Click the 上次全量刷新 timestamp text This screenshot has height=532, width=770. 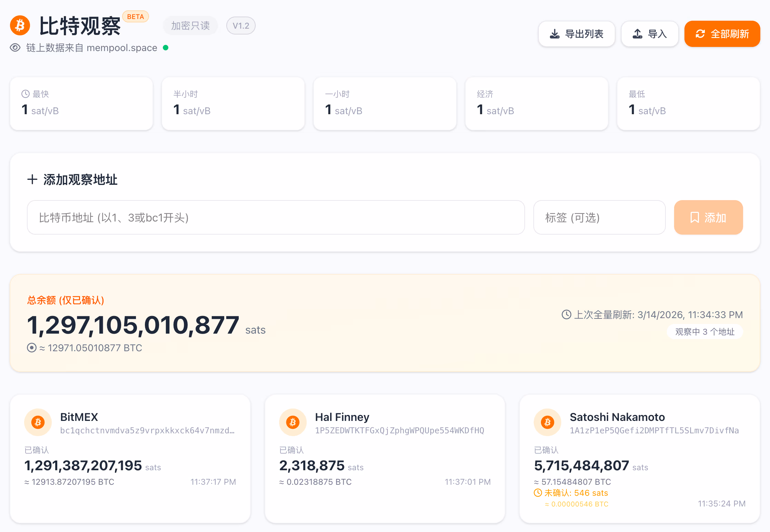click(x=658, y=315)
